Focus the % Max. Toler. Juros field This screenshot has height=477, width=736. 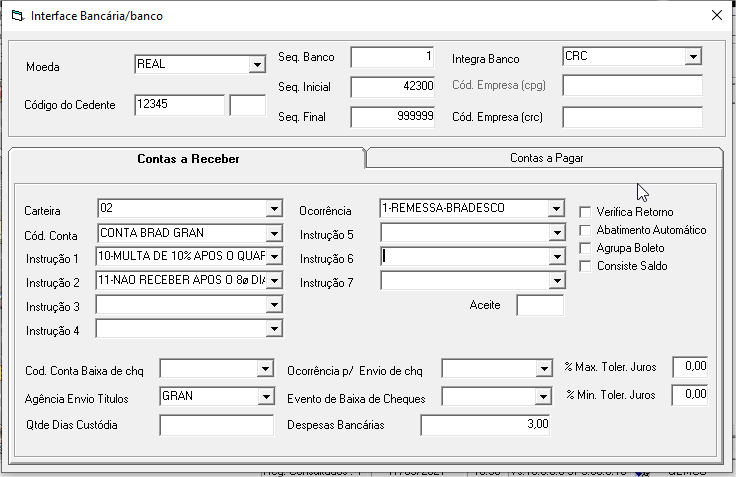[690, 367]
